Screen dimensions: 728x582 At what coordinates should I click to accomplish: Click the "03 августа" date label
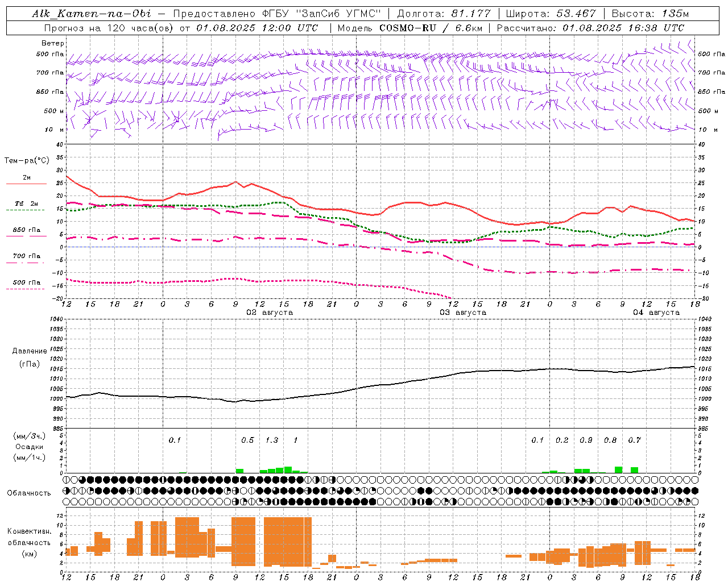[x=463, y=313]
